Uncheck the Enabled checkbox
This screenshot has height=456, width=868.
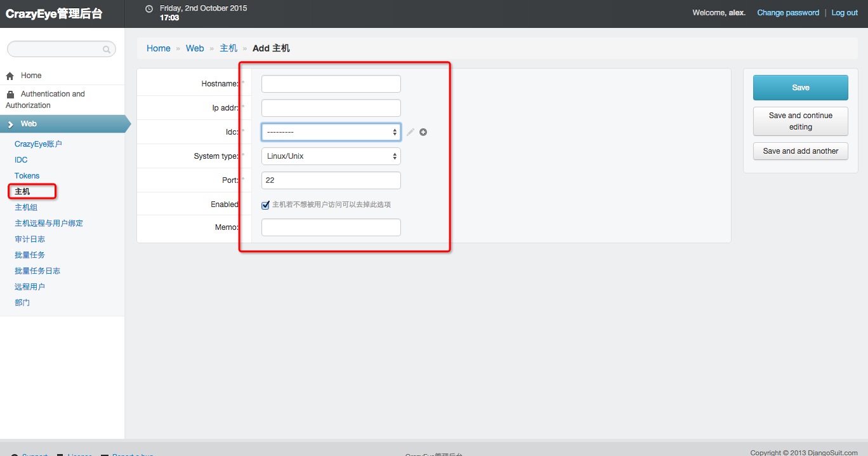(265, 205)
